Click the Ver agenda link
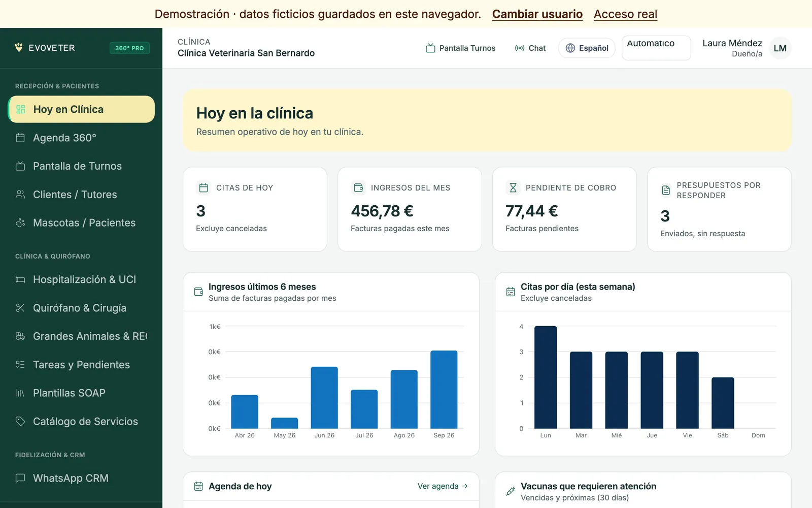This screenshot has height=508, width=812. [443, 486]
